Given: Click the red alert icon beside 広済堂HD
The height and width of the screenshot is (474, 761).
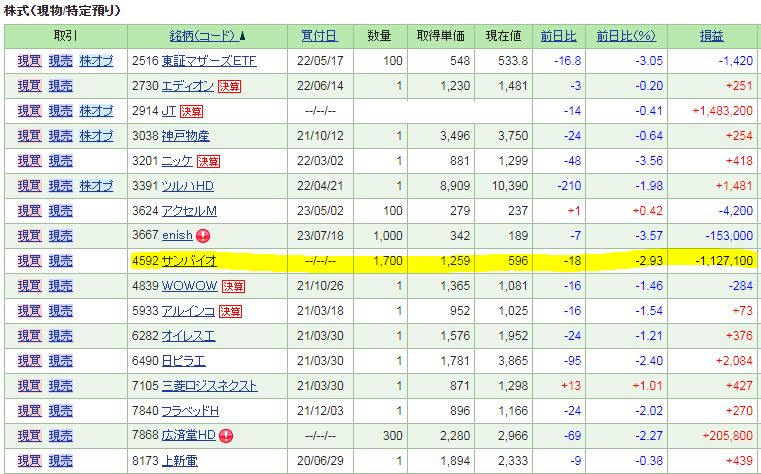Looking at the screenshot, I should point(226,436).
